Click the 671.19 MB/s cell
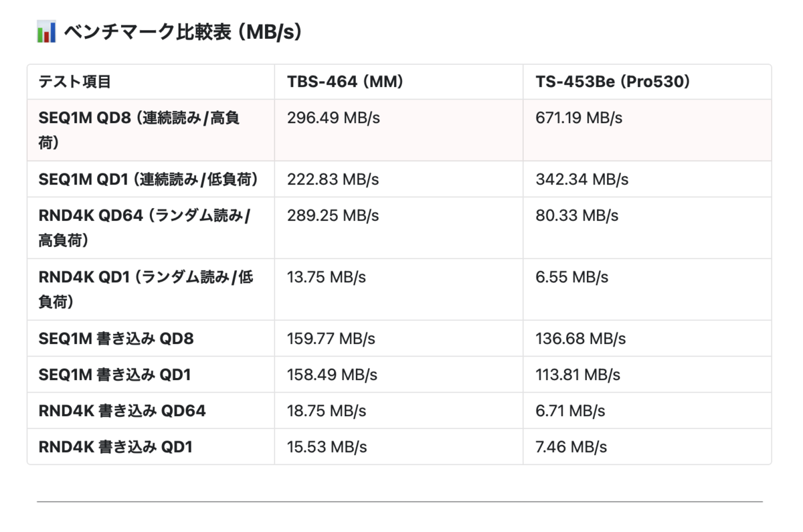Viewport: 803px width, 532px height. click(579, 118)
